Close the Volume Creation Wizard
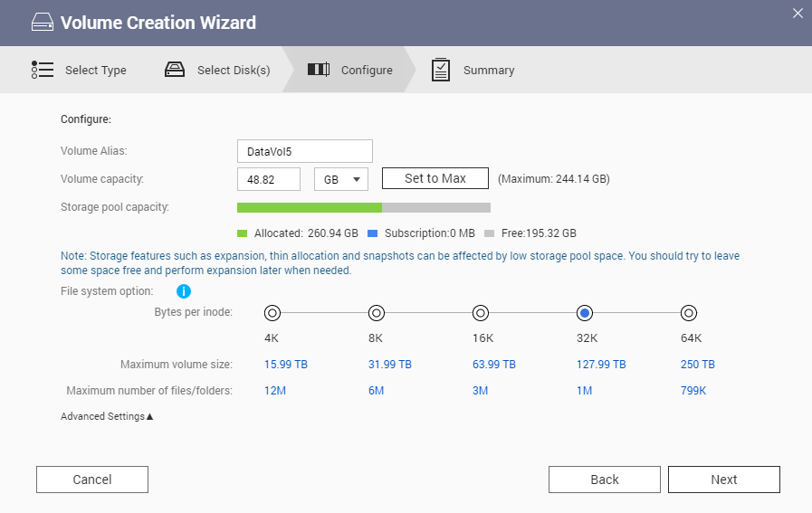 click(x=797, y=13)
